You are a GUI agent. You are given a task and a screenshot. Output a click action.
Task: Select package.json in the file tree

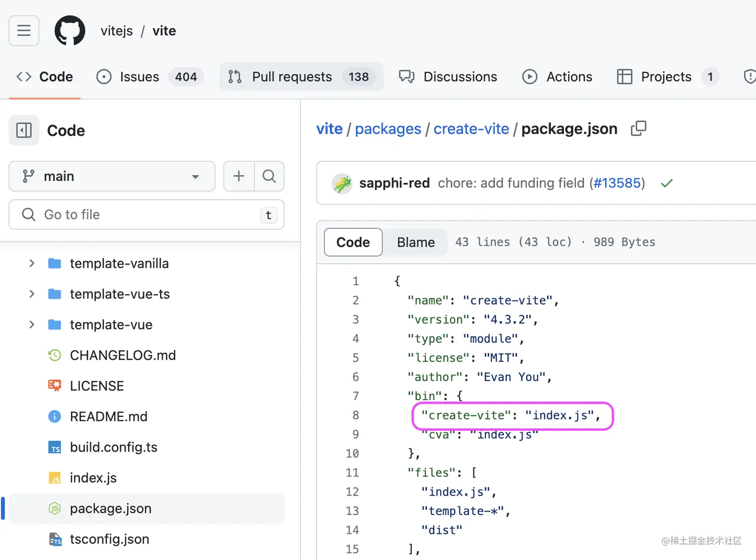(146, 509)
